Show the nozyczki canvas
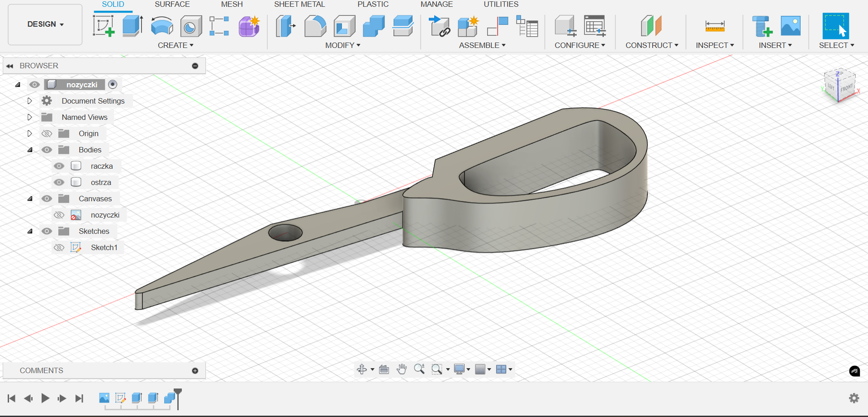Viewport: 868px width, 417px height. click(59, 215)
